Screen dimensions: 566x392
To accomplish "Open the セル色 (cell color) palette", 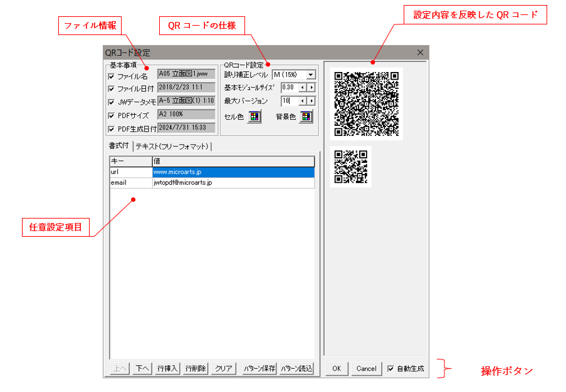I will 254,116.
